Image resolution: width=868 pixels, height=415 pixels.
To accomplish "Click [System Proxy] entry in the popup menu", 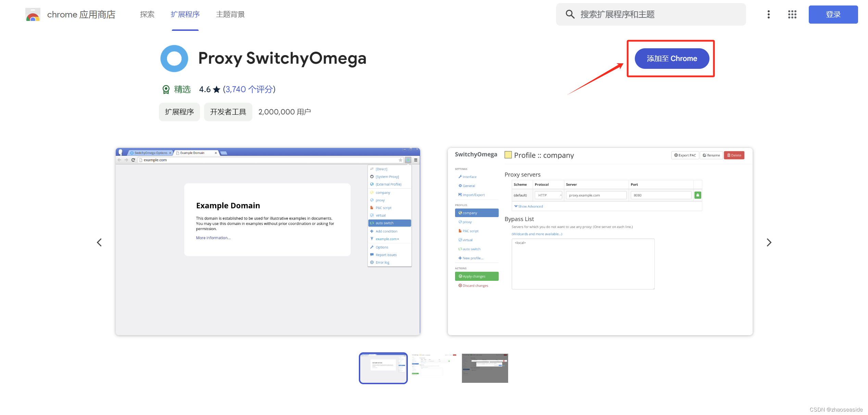I will coord(390,177).
